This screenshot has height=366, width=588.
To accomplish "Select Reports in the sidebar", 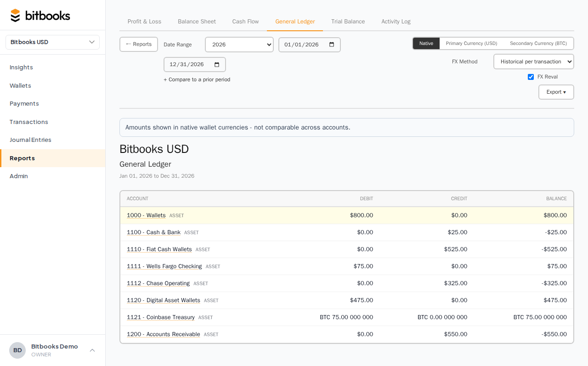I will pyautogui.click(x=52, y=158).
